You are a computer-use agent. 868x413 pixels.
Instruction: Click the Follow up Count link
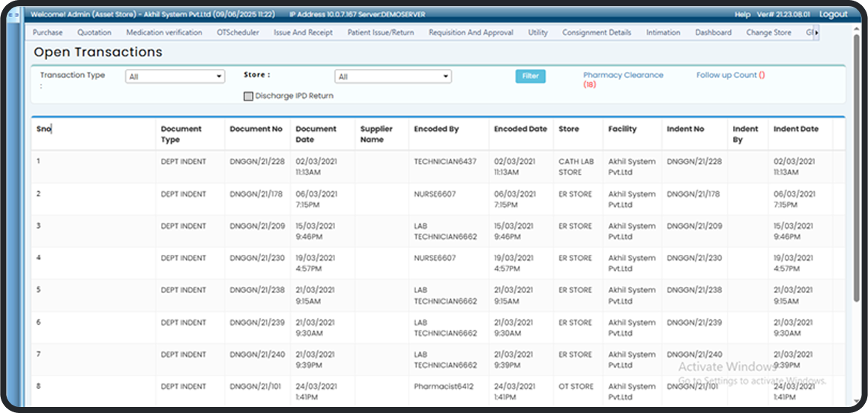click(726, 75)
